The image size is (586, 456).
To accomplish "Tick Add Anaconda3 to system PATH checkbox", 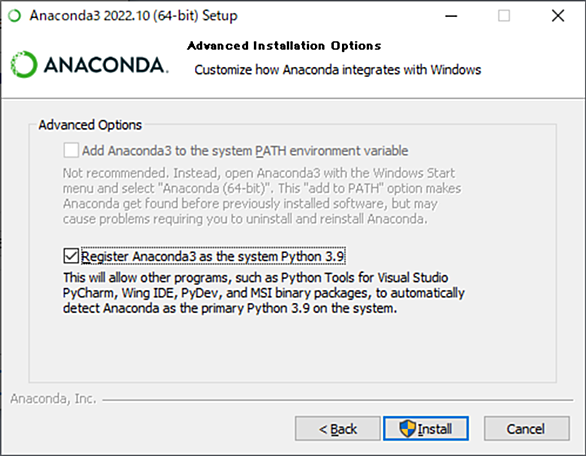I will click(x=71, y=150).
